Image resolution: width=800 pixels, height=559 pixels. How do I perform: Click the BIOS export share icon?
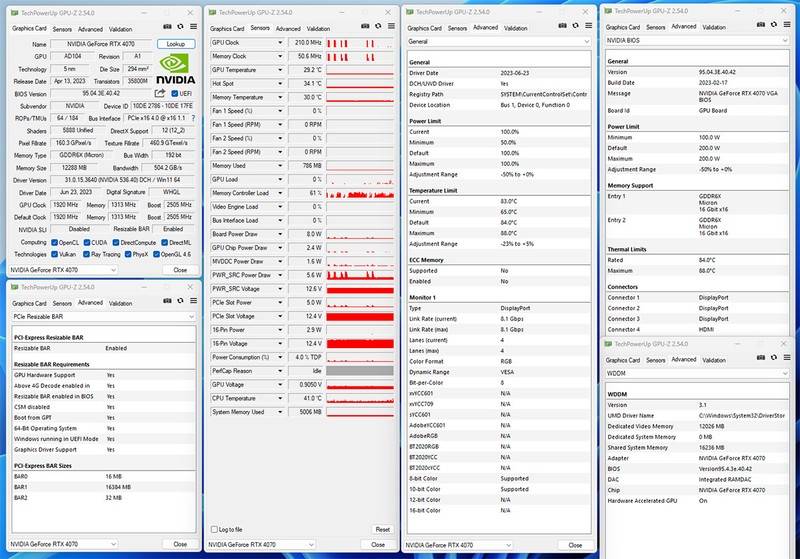click(x=159, y=93)
